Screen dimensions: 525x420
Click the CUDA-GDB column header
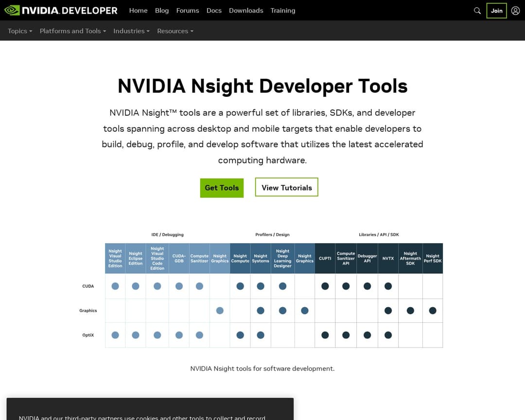(x=179, y=258)
